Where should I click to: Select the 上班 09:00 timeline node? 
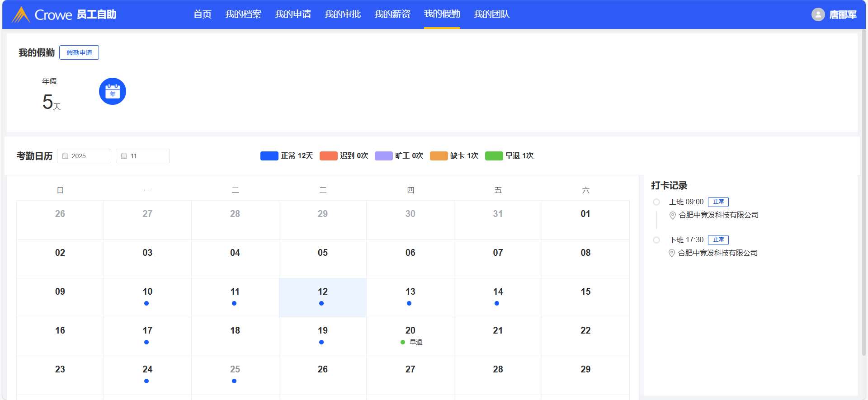[x=656, y=202]
